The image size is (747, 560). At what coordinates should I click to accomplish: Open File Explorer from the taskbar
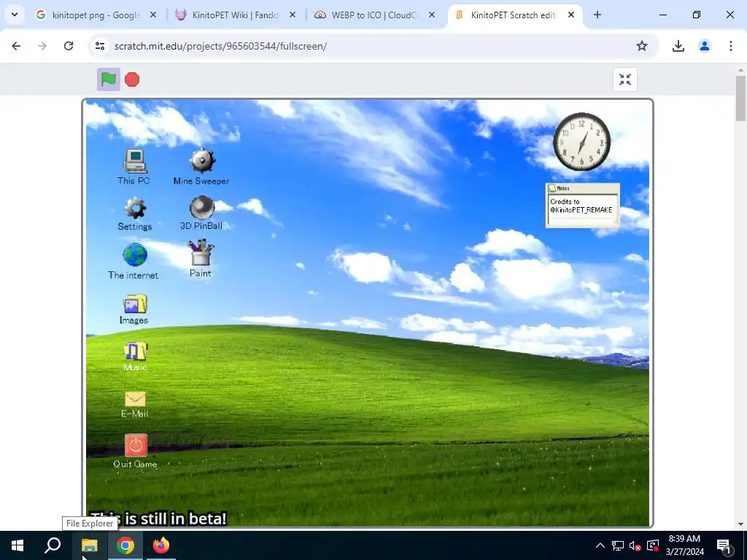pos(89,545)
